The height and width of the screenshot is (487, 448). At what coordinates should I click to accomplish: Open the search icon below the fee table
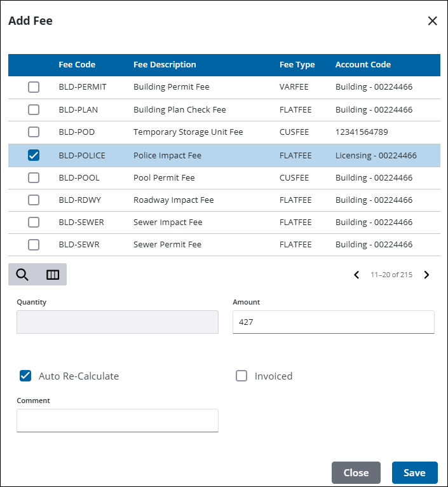pyautogui.click(x=22, y=275)
